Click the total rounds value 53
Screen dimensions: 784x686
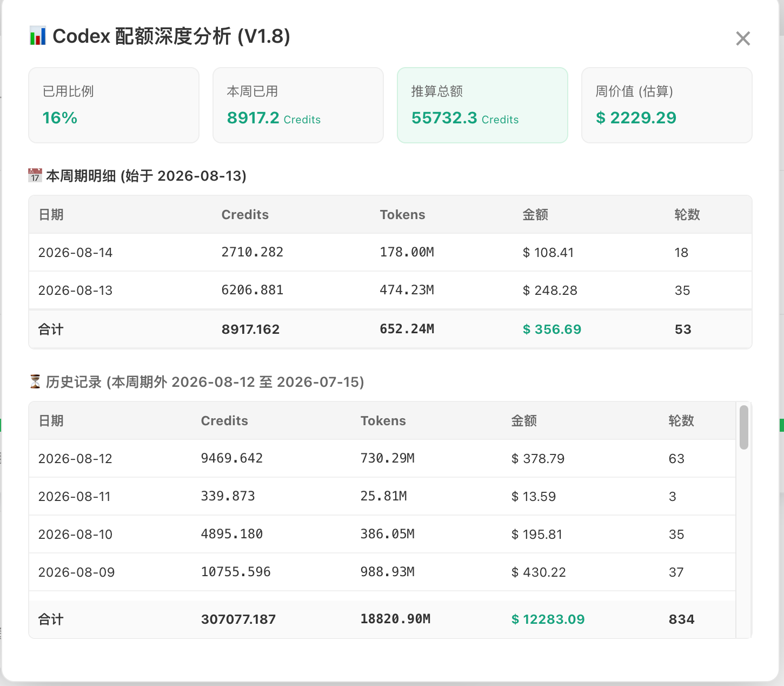point(683,329)
